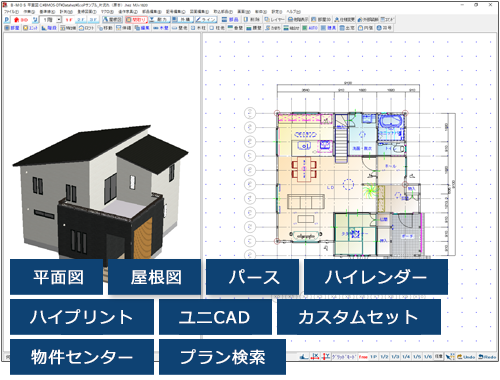Select the 編集 edit tool
The image size is (500, 380).
(x=142, y=28)
